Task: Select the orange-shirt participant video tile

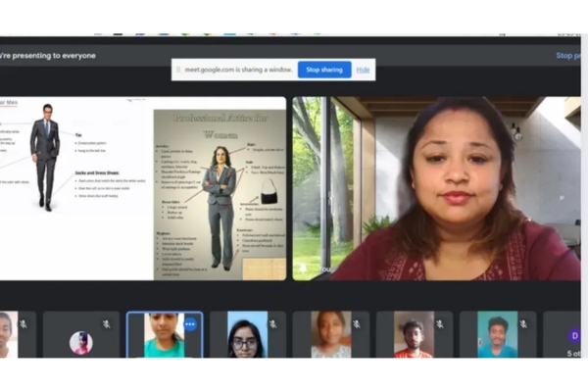Action: pos(414,335)
